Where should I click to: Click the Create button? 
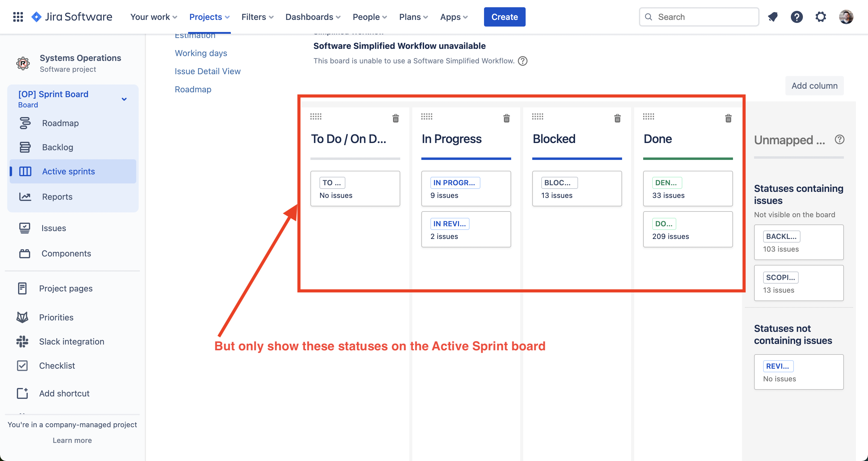(505, 17)
